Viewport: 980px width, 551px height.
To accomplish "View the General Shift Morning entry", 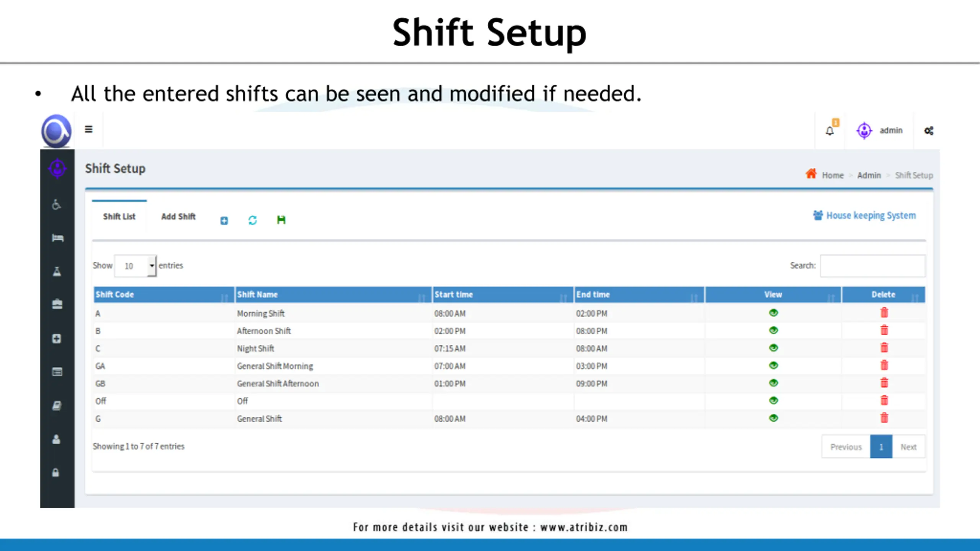I will 773,365.
